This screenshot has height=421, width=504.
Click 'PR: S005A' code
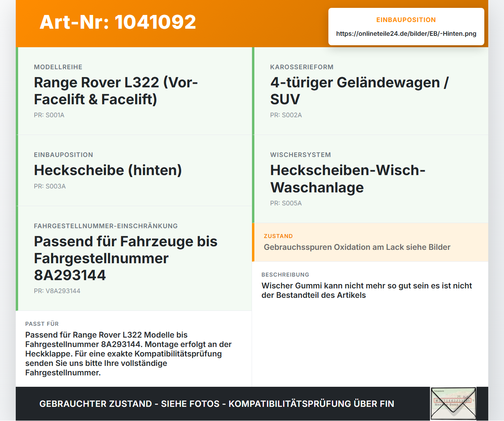[286, 203]
